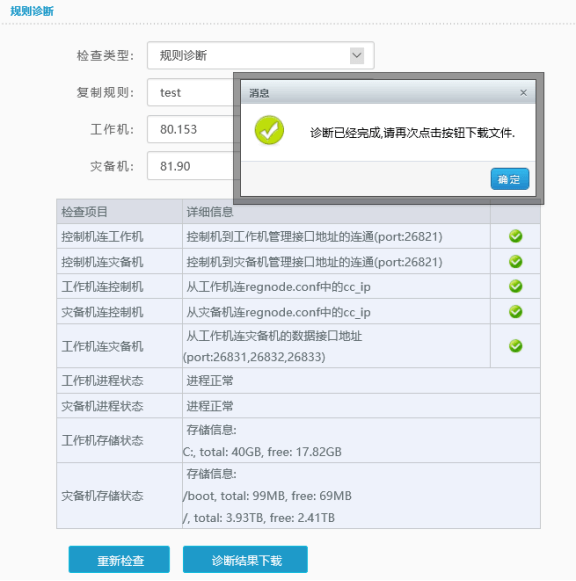576x581 pixels.
Task: Click the 规则诊断 page heading
Action: [32, 11]
